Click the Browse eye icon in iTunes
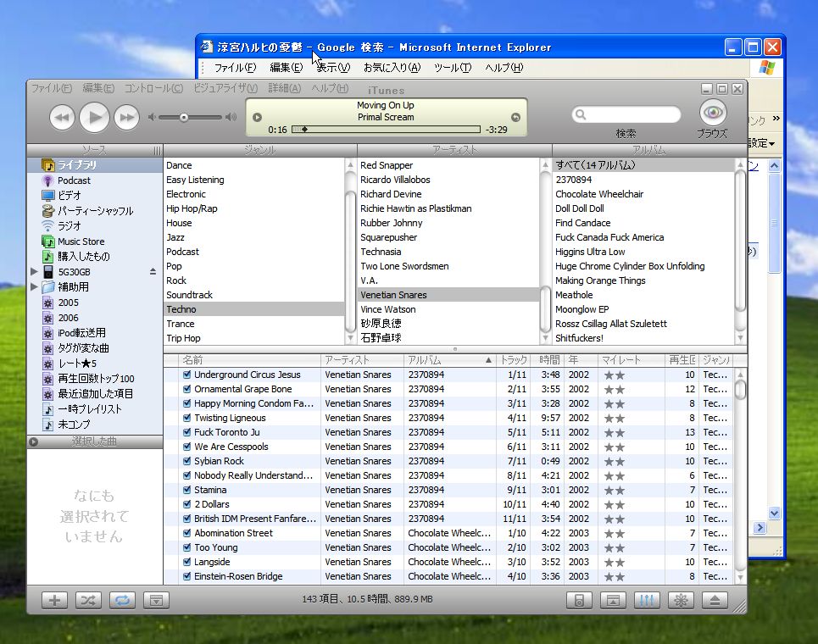The image size is (818, 644). coord(713,113)
